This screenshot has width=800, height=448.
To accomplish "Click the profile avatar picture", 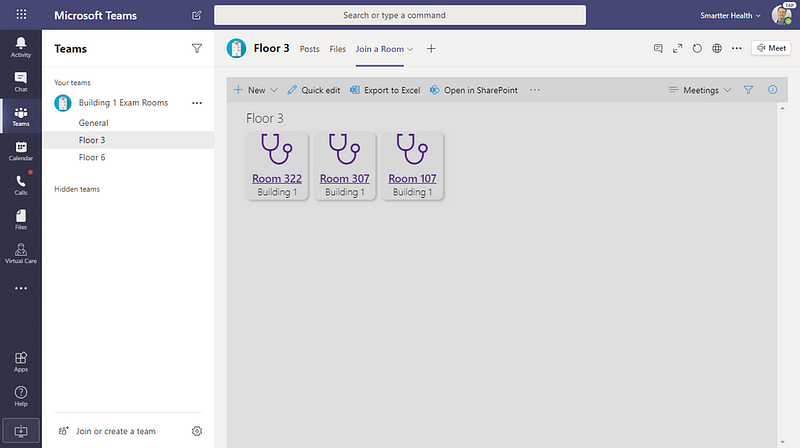I will (782, 15).
